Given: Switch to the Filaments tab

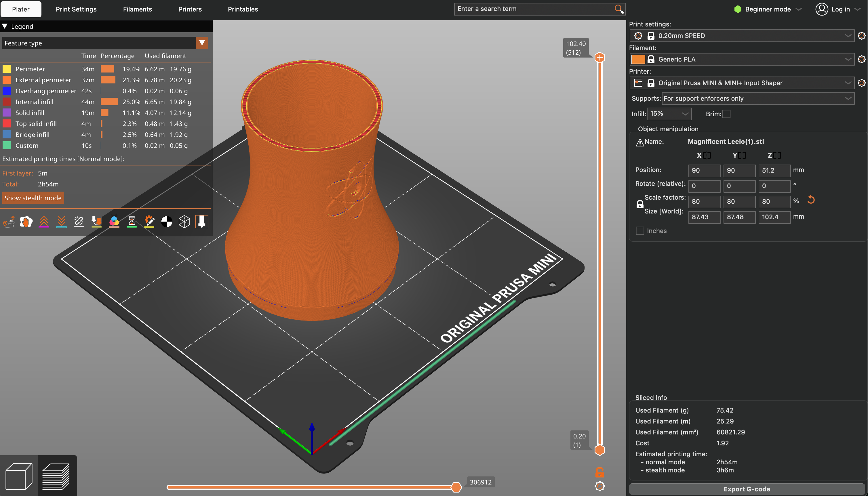Looking at the screenshot, I should coord(137,9).
